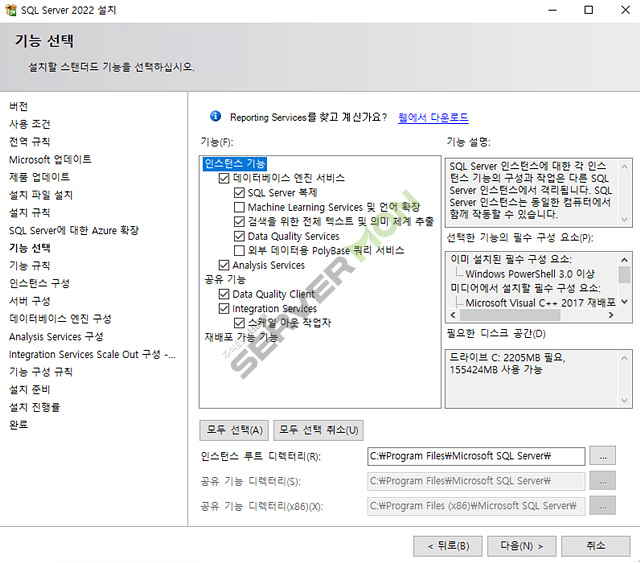Click the prerequisites horizontal scrollbar thumb
Image resolution: width=640 pixels, height=563 pixels.
coord(510,315)
